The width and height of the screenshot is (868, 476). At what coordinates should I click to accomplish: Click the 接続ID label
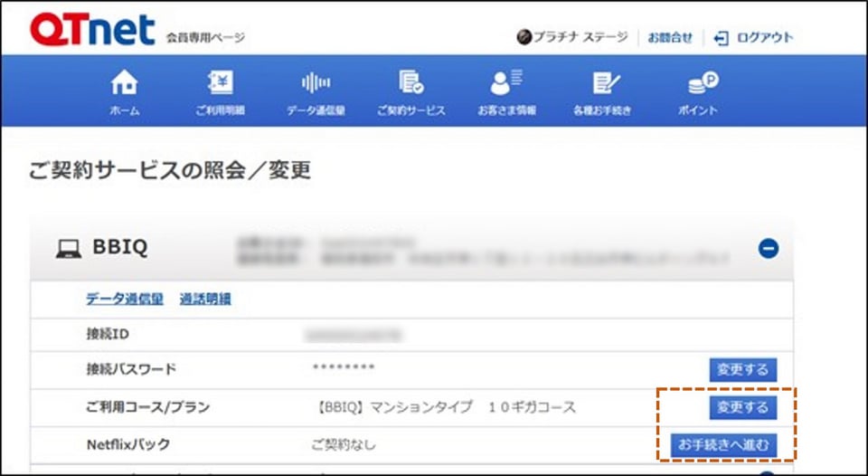pos(108,334)
